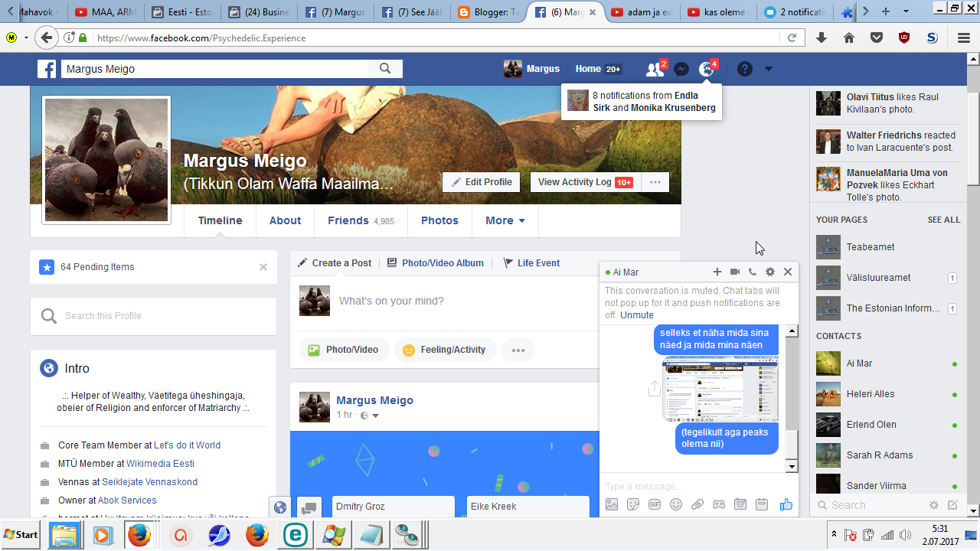Image resolution: width=980 pixels, height=551 pixels.
Task: Open the Windows Start button
Action: tap(21, 534)
